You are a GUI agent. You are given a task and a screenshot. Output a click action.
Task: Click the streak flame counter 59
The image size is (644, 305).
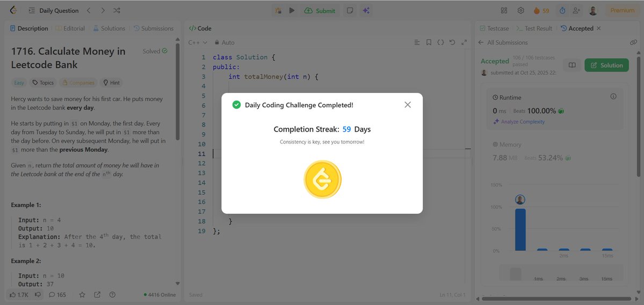pos(541,11)
